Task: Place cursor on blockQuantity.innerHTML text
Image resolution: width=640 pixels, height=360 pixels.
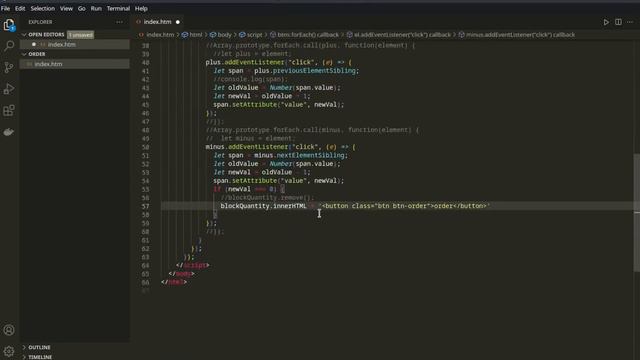Action: click(263, 206)
